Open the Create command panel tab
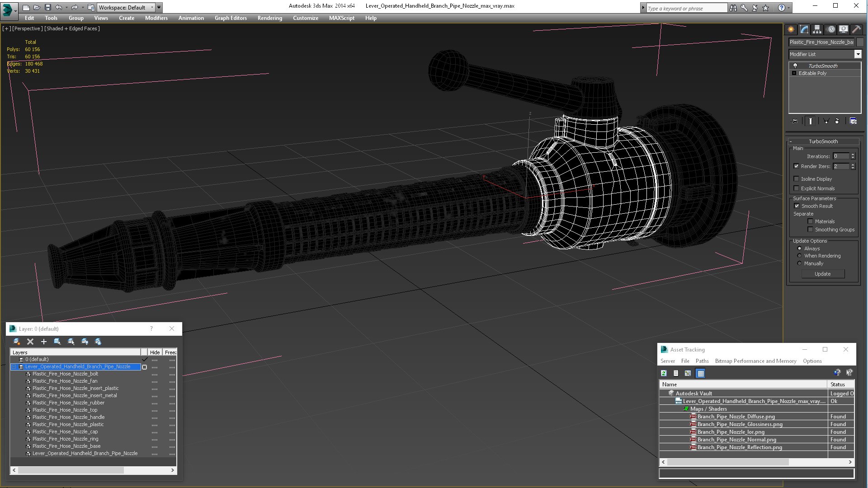This screenshot has height=488, width=868. (x=791, y=29)
